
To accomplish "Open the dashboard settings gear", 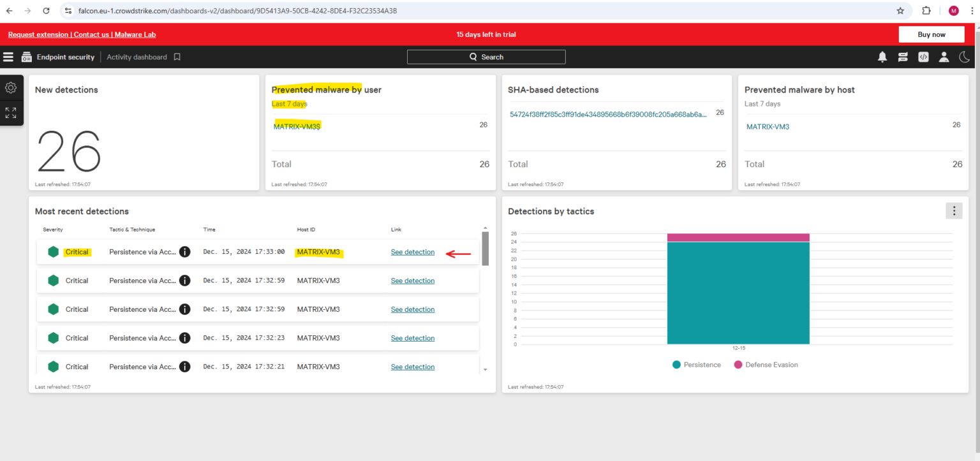I will click(x=11, y=88).
